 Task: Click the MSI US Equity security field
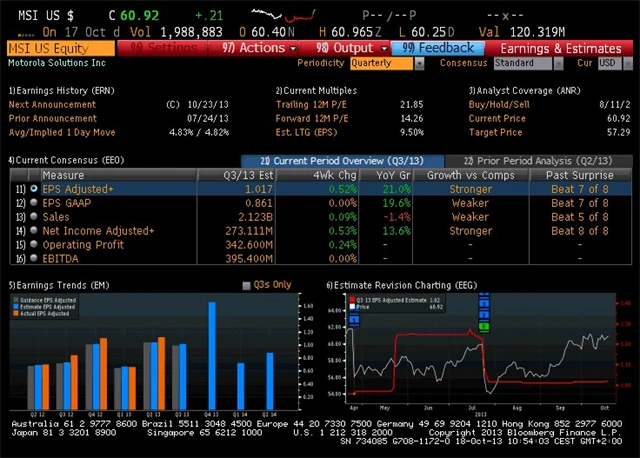click(x=60, y=47)
